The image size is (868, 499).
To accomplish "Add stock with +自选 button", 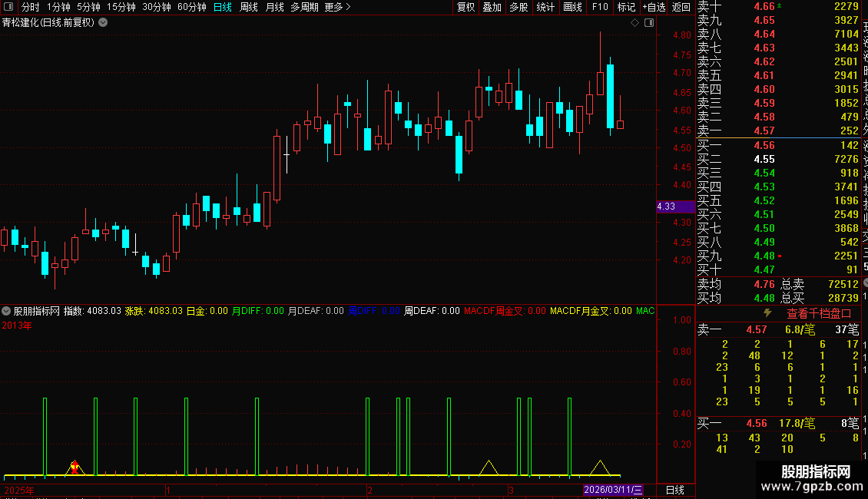I will coord(654,7).
